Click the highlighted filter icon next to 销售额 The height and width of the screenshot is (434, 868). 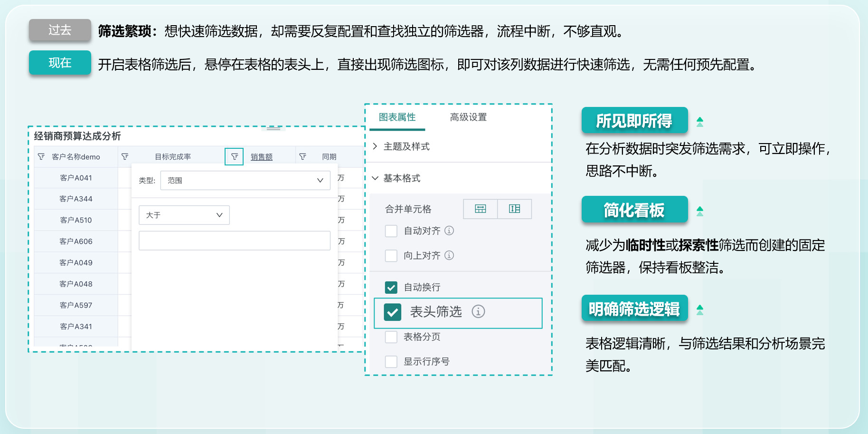234,156
